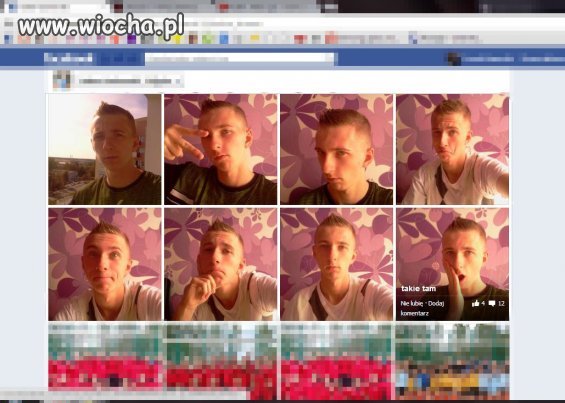
Task: Click the 'Nie lubię' link
Action: pos(412,304)
